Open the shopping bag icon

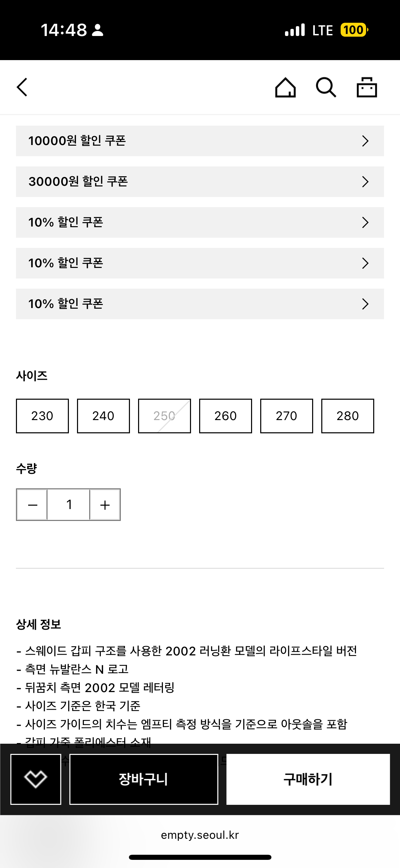tap(366, 88)
